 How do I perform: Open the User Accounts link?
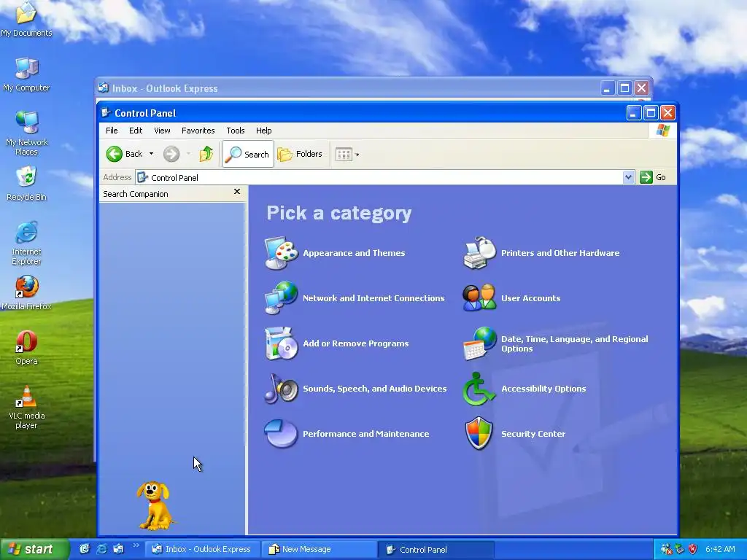[x=531, y=298]
